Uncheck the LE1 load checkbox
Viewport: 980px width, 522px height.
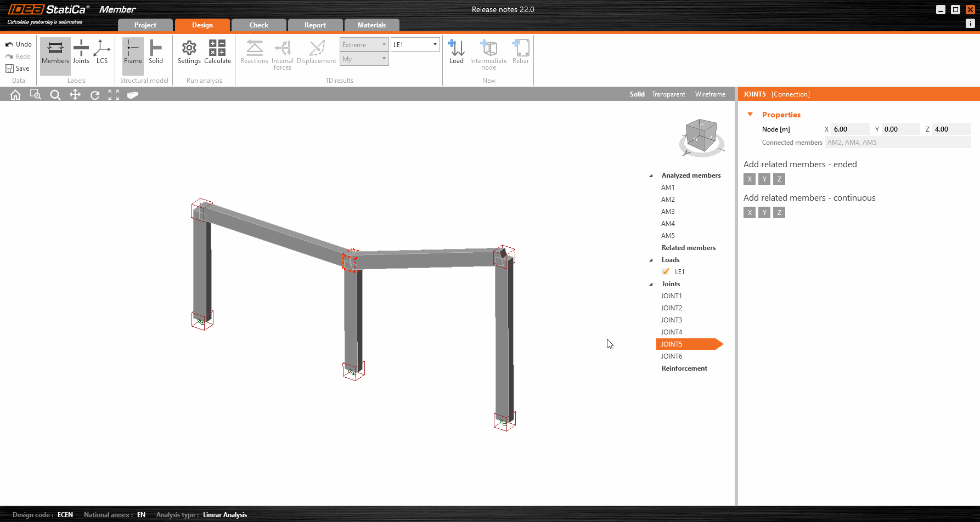(666, 271)
